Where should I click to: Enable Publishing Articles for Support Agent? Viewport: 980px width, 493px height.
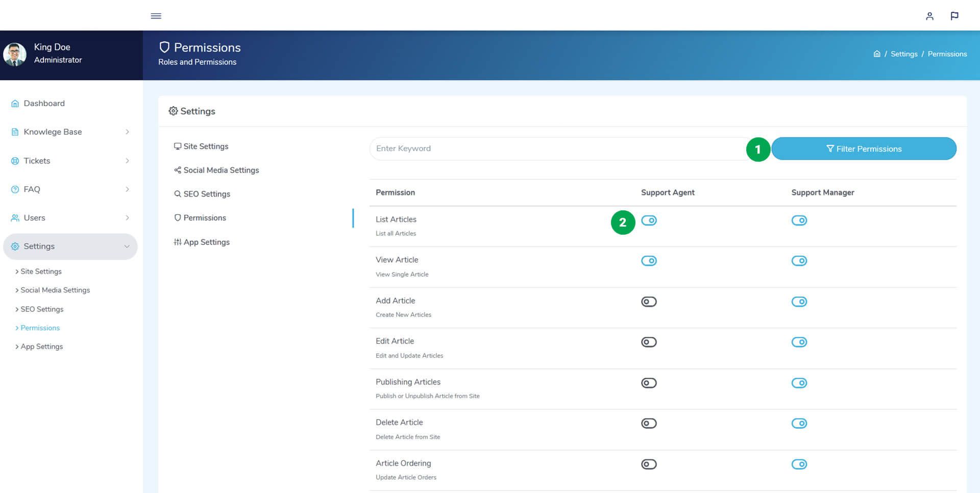649,383
